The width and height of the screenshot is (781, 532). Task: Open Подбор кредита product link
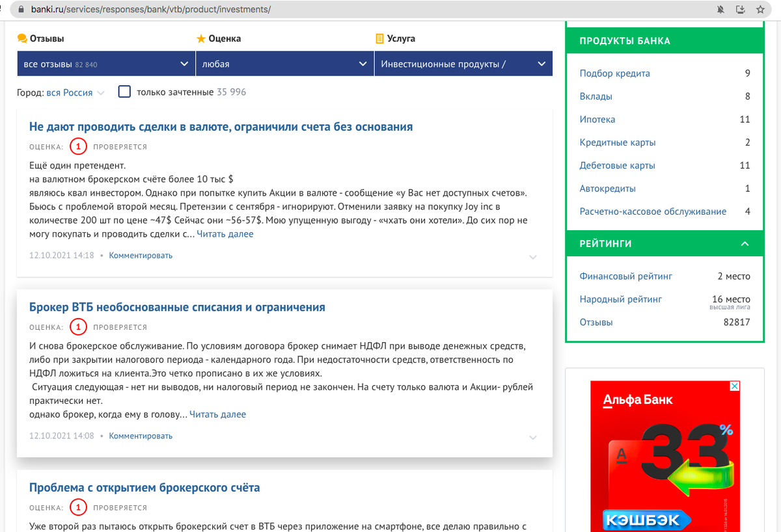[x=614, y=73]
